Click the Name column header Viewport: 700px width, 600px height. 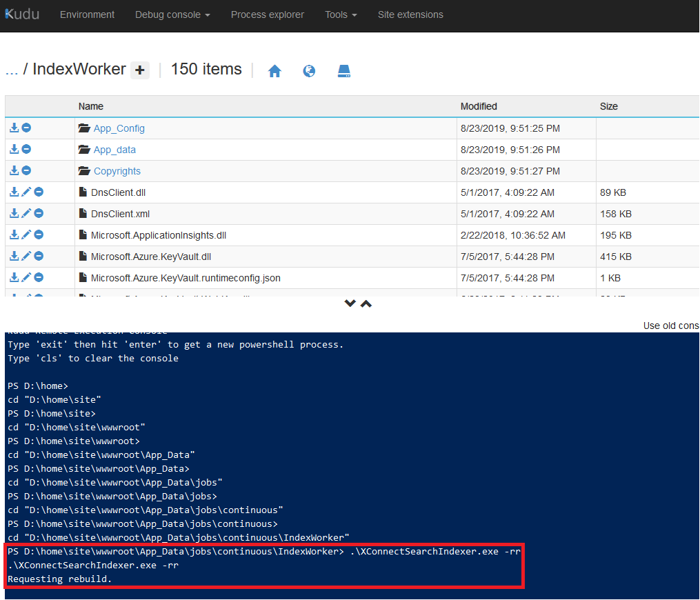(x=91, y=106)
